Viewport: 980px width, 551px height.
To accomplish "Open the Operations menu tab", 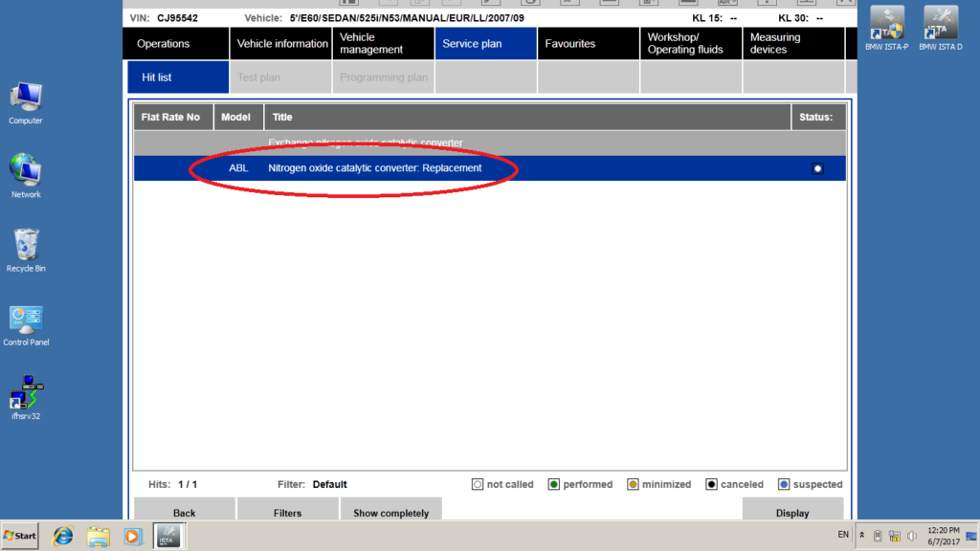I will [176, 44].
